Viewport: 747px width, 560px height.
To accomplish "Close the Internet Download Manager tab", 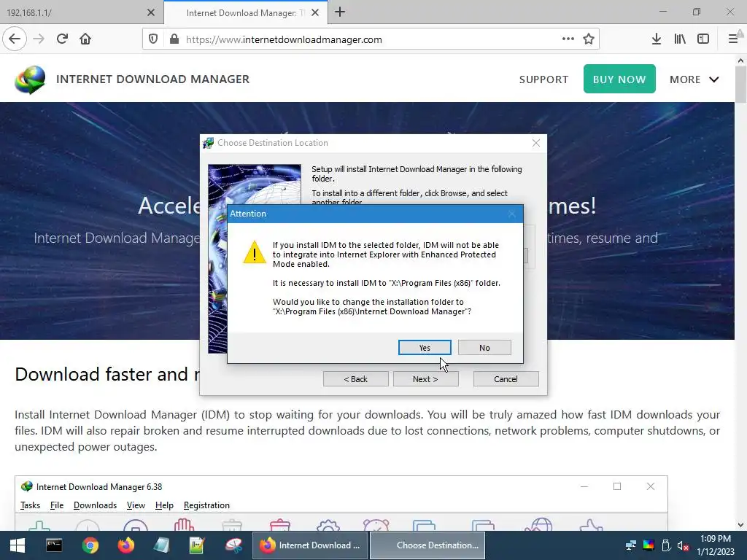I will 315,13.
